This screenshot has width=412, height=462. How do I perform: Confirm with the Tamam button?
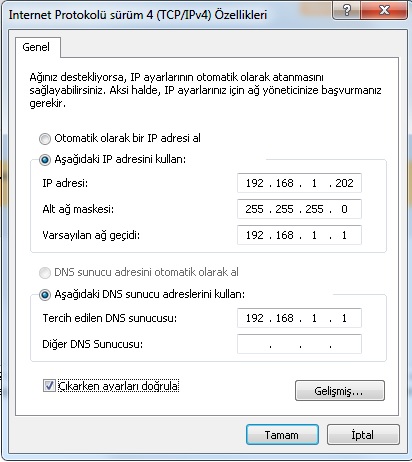coord(282,435)
